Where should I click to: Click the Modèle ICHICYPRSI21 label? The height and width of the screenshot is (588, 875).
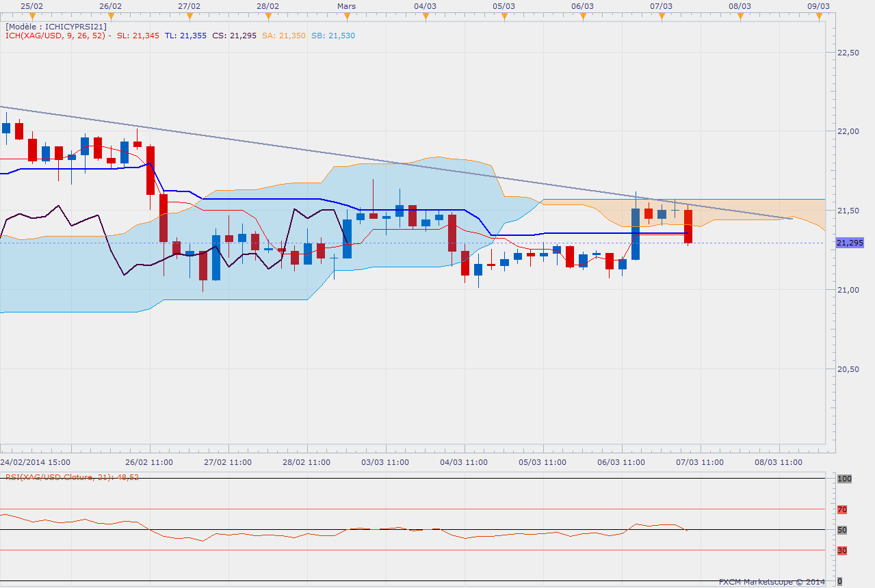56,27
